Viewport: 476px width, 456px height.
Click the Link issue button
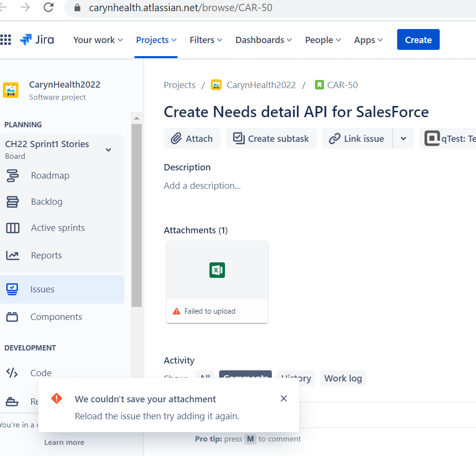pos(357,138)
